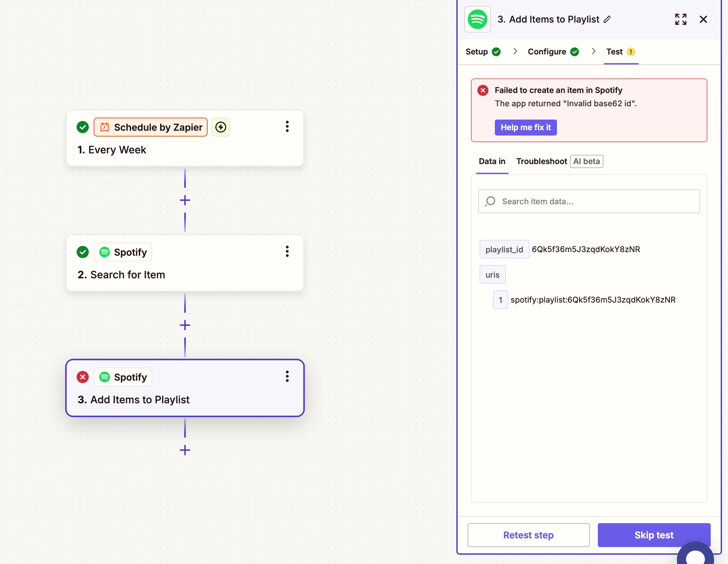This screenshot has height=564, width=728.
Task: Expand the panel to full screen
Action: pyautogui.click(x=681, y=19)
